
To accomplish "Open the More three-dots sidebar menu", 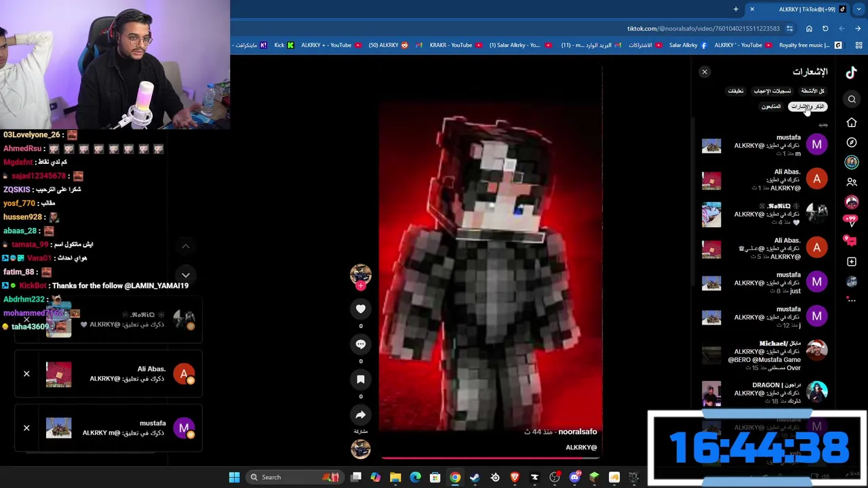I will coord(852,300).
